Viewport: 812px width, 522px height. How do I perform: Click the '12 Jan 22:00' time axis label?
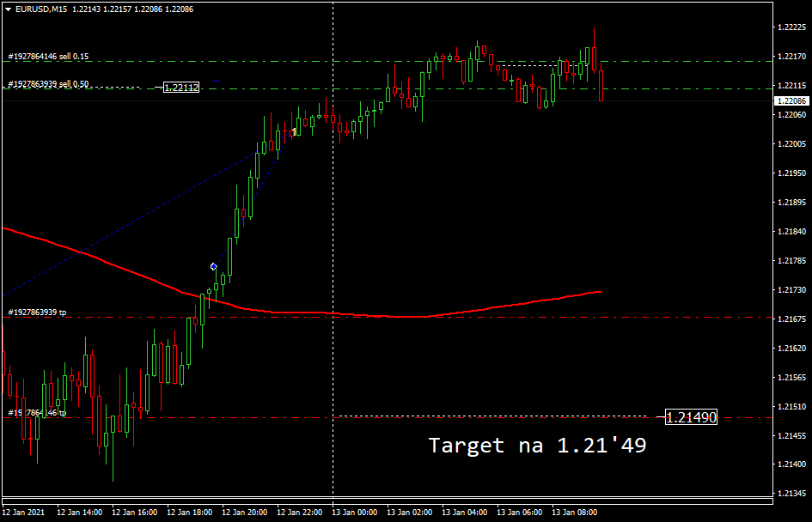pyautogui.click(x=299, y=513)
